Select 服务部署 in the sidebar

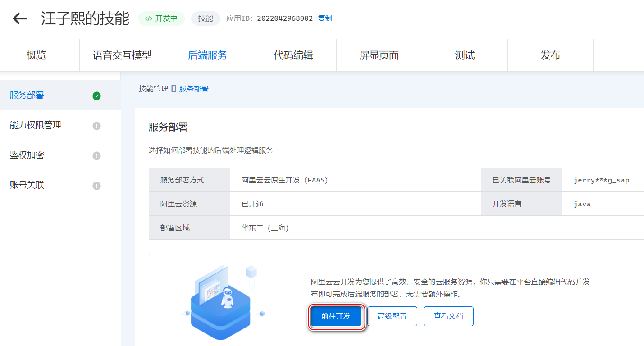pyautogui.click(x=60, y=96)
